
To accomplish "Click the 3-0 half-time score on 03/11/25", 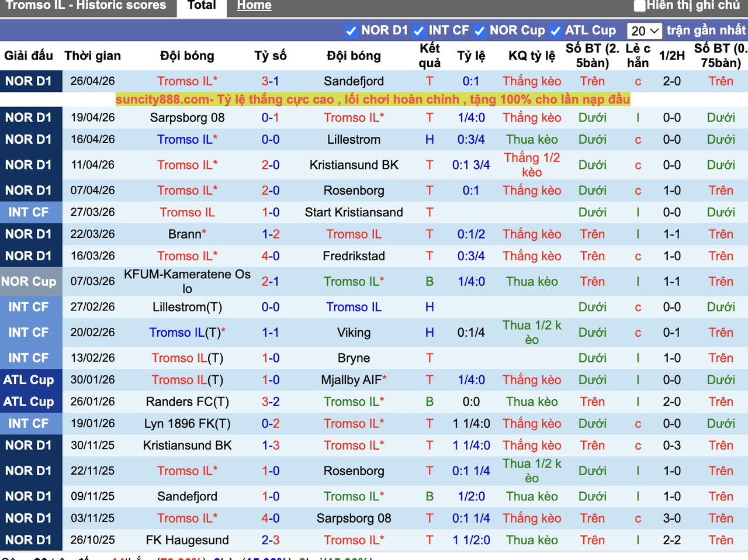I will [671, 518].
